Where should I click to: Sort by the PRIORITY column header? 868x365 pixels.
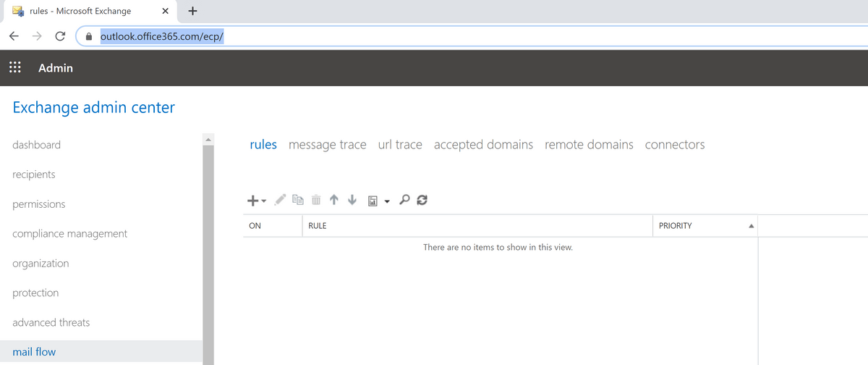click(705, 226)
